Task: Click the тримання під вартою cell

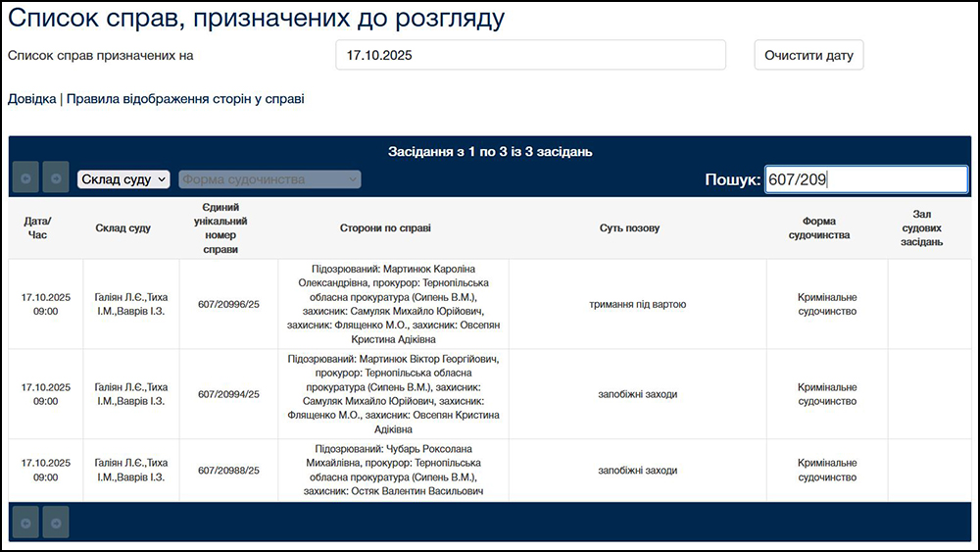Action: [637, 304]
